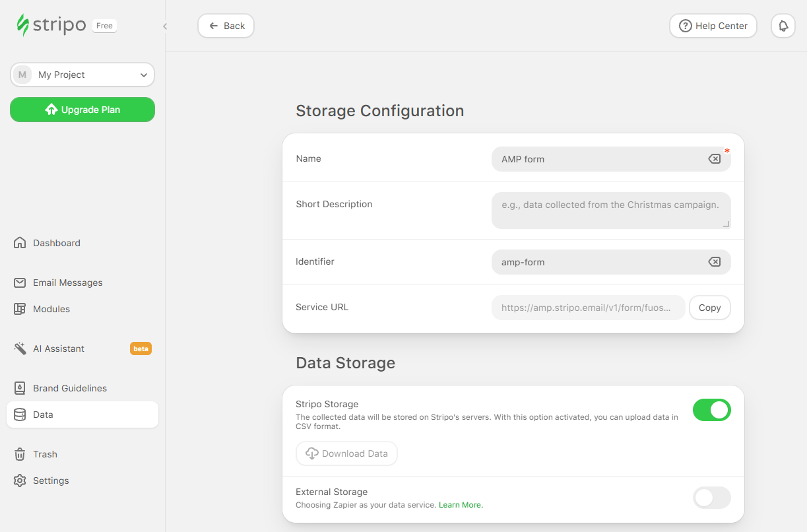Click the Modules grid icon
This screenshot has height=532, width=807.
click(20, 309)
